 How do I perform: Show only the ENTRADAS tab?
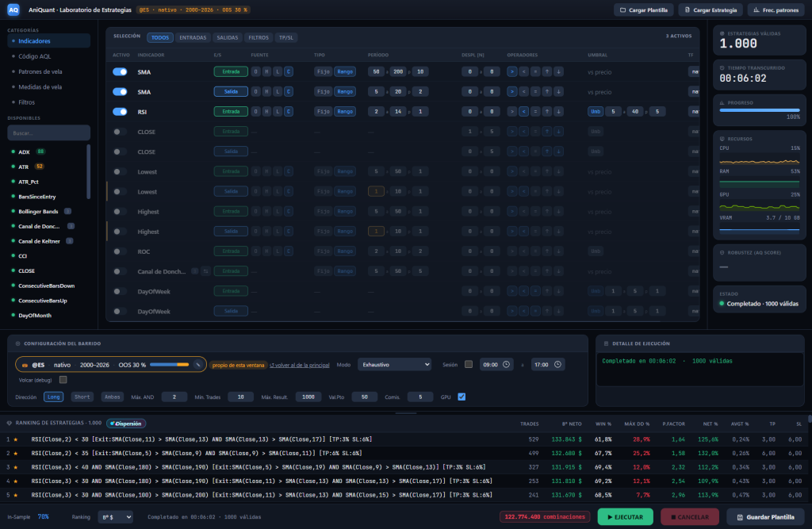(x=193, y=37)
